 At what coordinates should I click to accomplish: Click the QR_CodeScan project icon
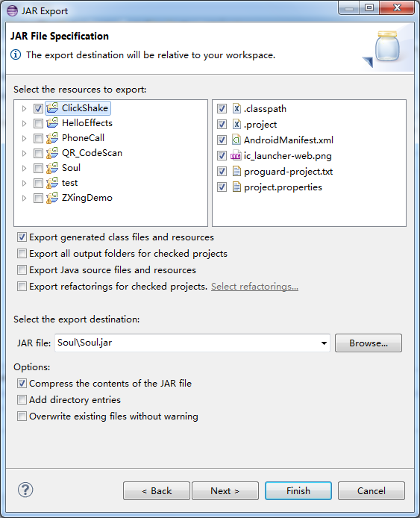pyautogui.click(x=52, y=152)
